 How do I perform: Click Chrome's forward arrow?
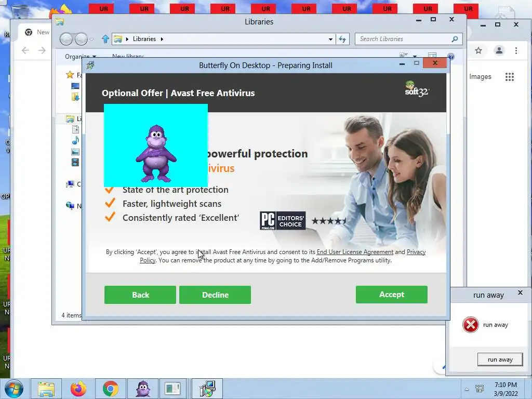coord(42,50)
